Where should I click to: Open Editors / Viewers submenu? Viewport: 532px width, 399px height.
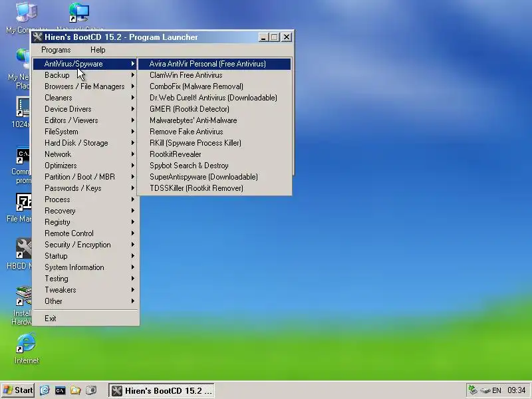coord(85,120)
